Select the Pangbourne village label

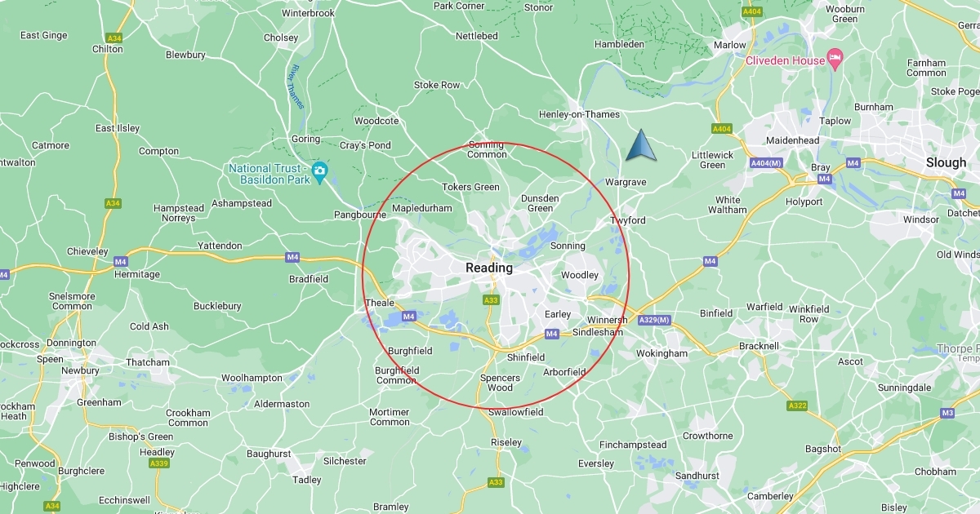point(359,215)
